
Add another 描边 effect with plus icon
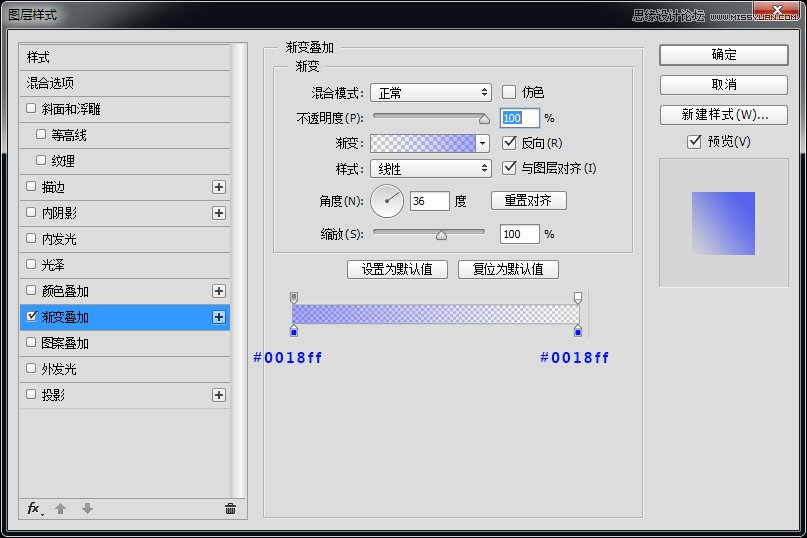tap(219, 187)
